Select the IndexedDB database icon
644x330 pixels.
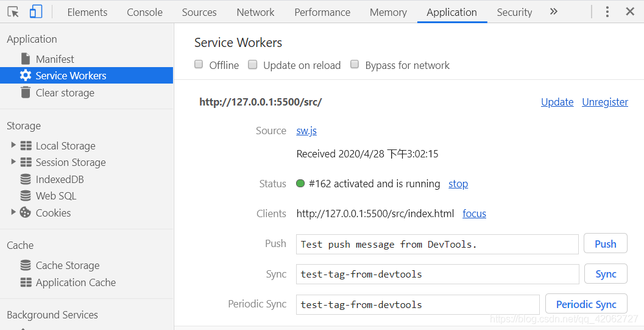(x=26, y=179)
